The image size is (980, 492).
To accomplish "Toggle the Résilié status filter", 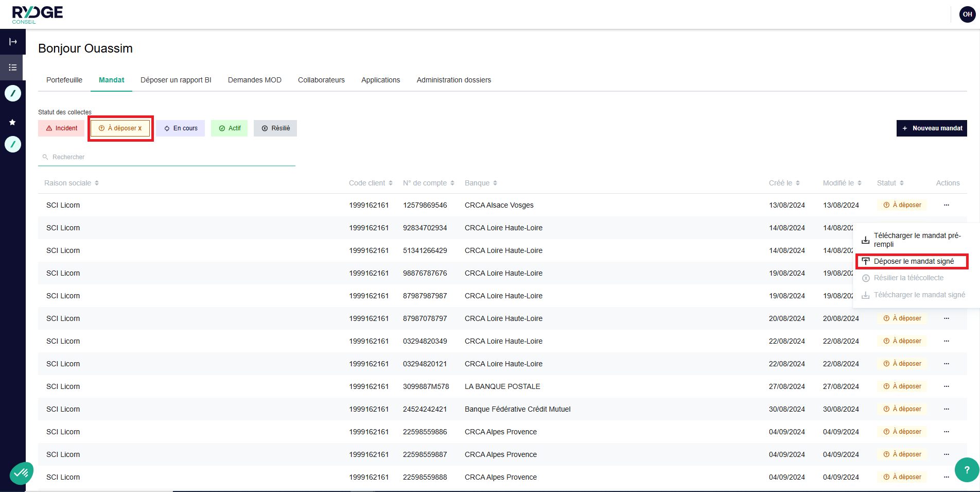I will click(x=275, y=128).
